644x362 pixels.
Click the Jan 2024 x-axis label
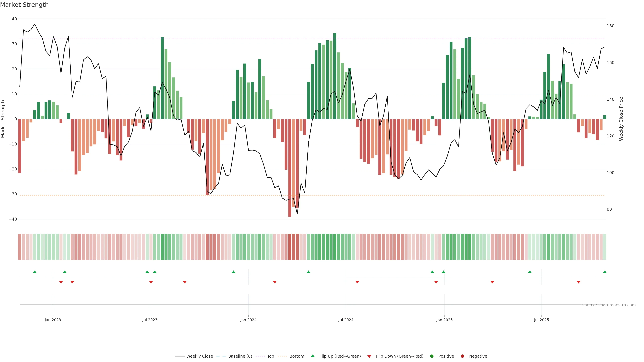[248, 320]
